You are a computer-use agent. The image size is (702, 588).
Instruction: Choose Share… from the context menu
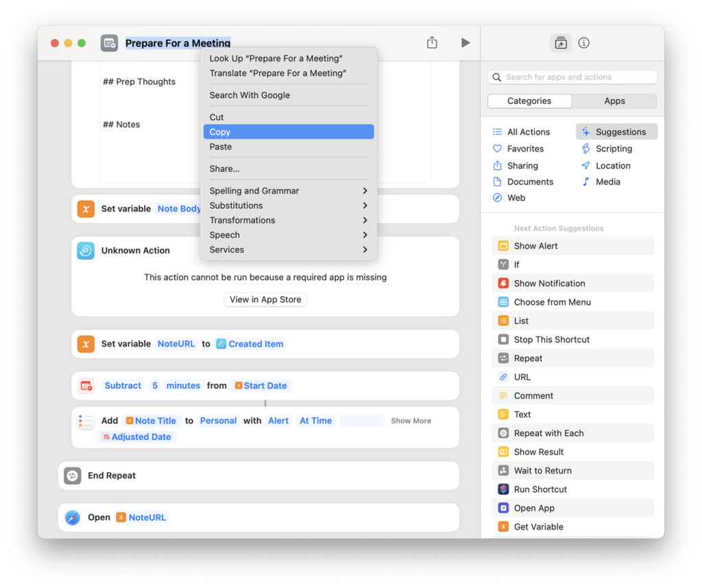(289, 169)
